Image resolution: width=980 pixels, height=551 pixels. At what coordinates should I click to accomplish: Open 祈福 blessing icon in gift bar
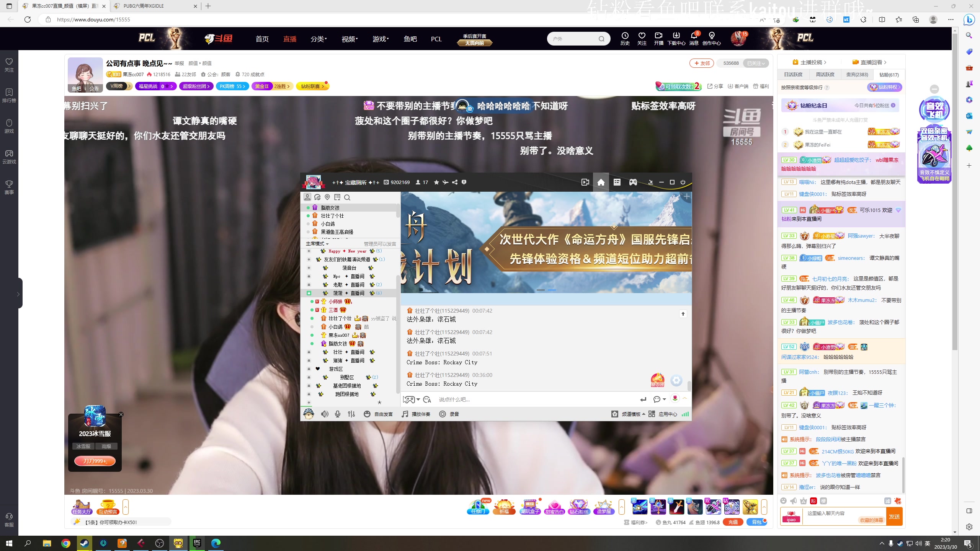[x=504, y=507]
